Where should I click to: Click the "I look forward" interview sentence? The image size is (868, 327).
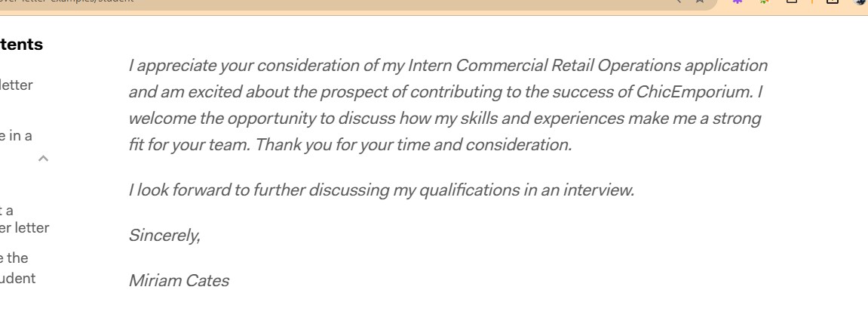(x=381, y=190)
